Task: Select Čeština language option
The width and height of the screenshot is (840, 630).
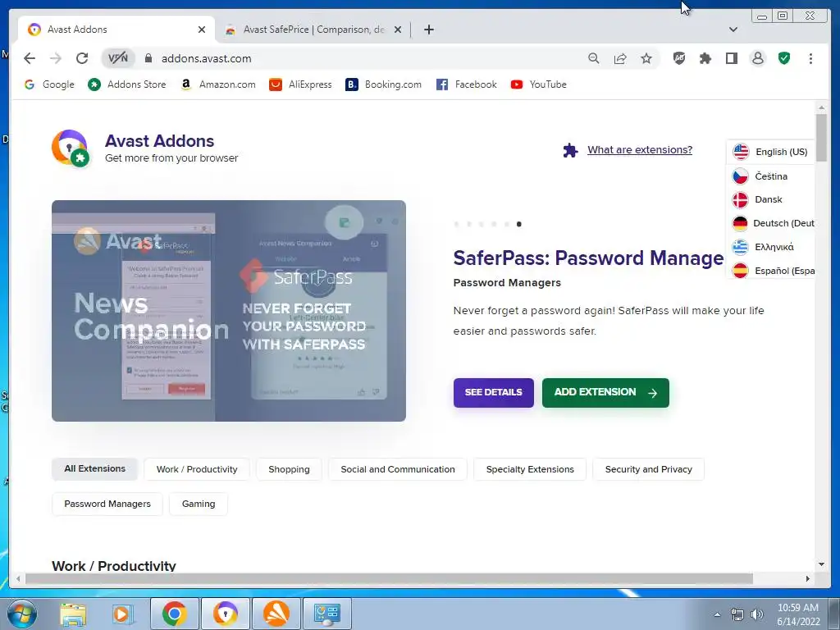Action: (770, 176)
